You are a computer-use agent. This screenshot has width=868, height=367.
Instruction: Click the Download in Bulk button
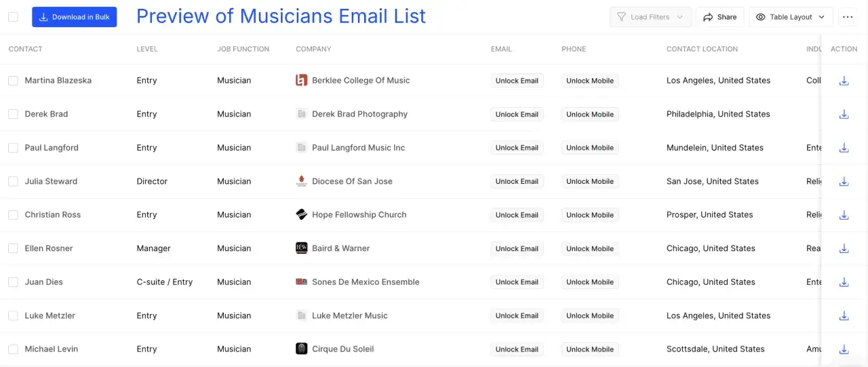tap(74, 17)
